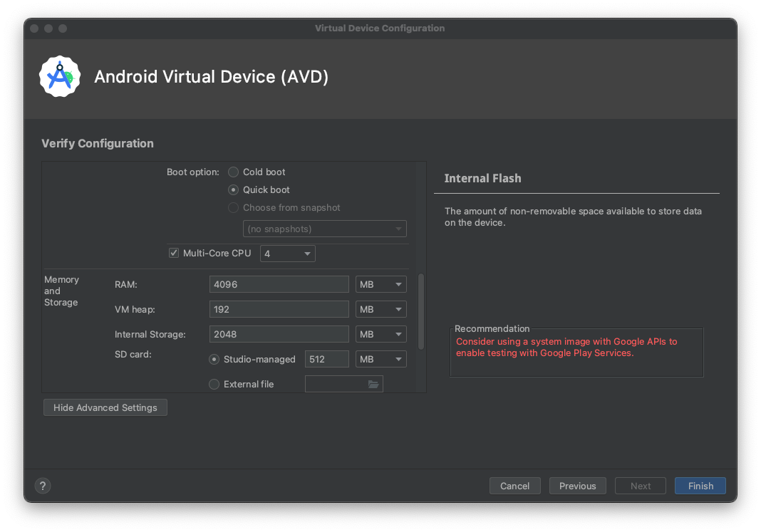Click the VM heap field 192
The width and height of the screenshot is (761, 532).
279,309
